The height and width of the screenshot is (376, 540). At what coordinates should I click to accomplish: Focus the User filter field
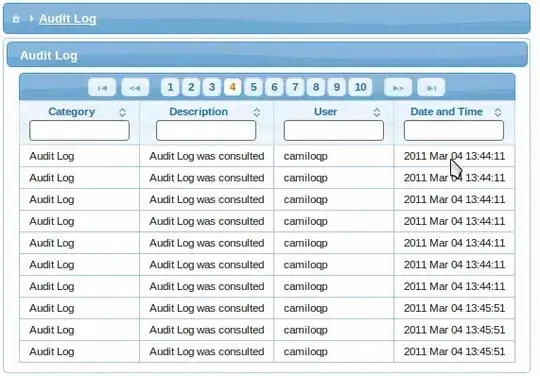[334, 130]
